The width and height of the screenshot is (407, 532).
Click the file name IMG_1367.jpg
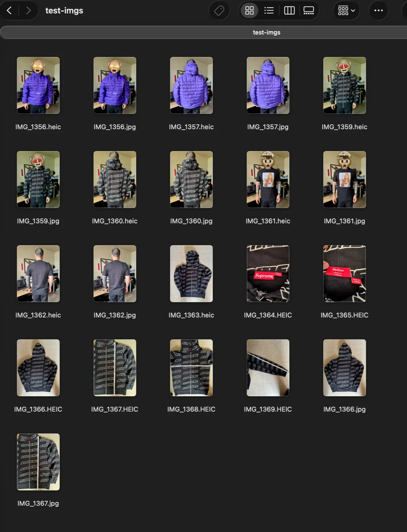[x=38, y=503]
